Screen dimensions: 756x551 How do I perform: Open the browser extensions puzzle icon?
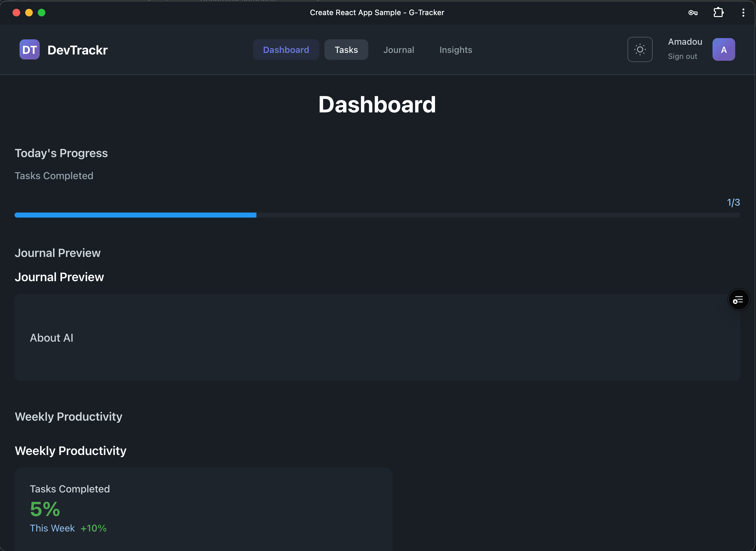[718, 12]
